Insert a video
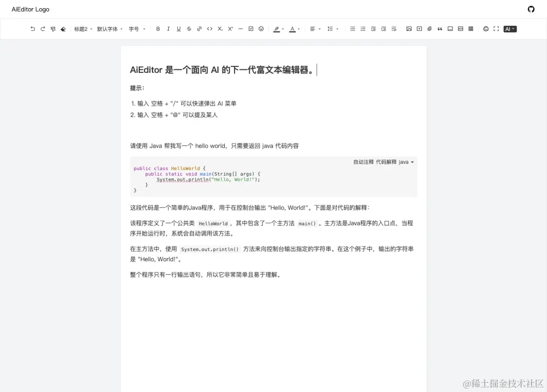This screenshot has width=547, height=392. (419, 29)
